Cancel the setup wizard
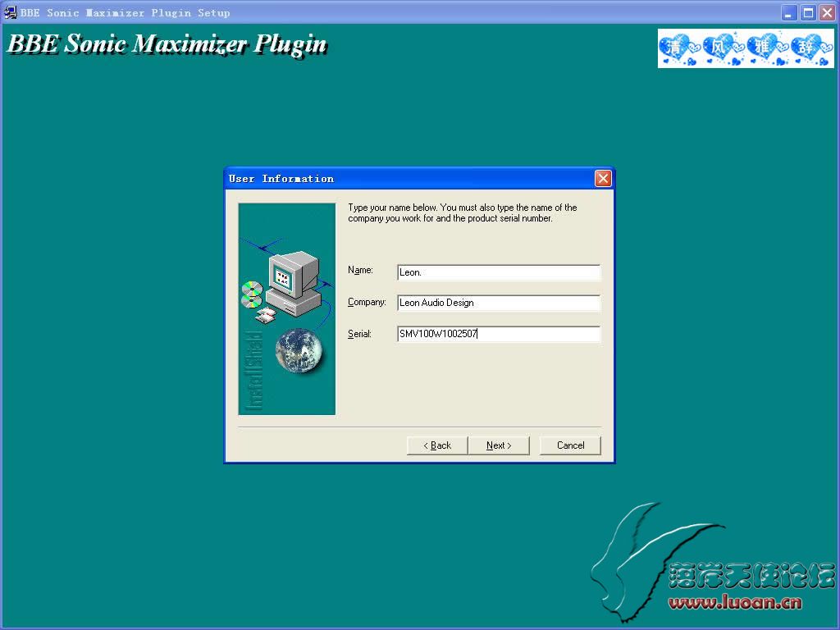This screenshot has width=840, height=630. coord(570,445)
